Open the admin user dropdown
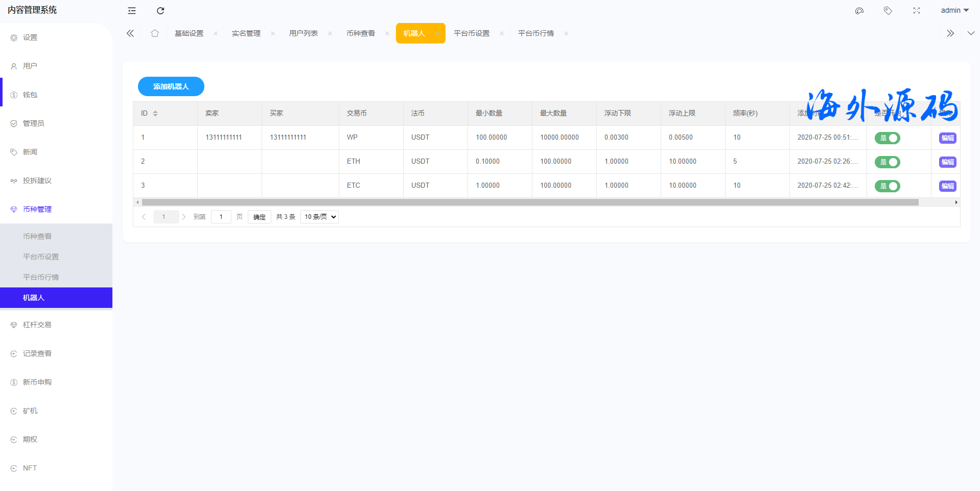Image resolution: width=980 pixels, height=491 pixels. pos(954,11)
